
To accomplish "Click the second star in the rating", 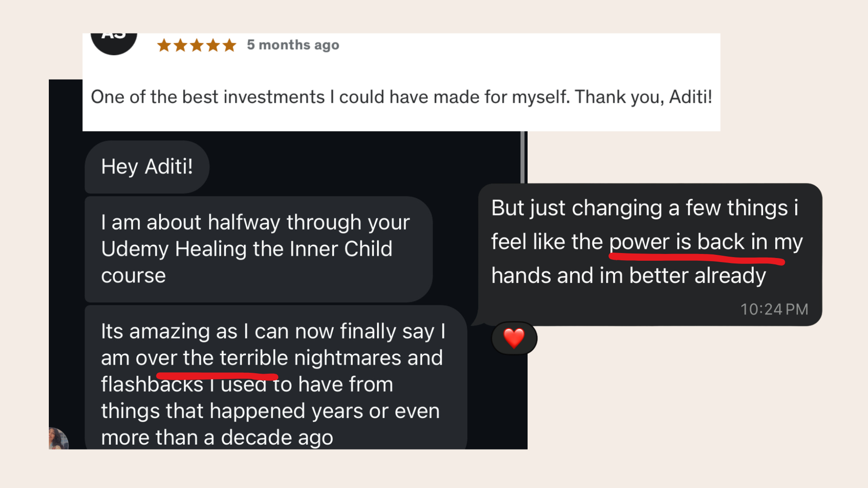I will coord(180,45).
